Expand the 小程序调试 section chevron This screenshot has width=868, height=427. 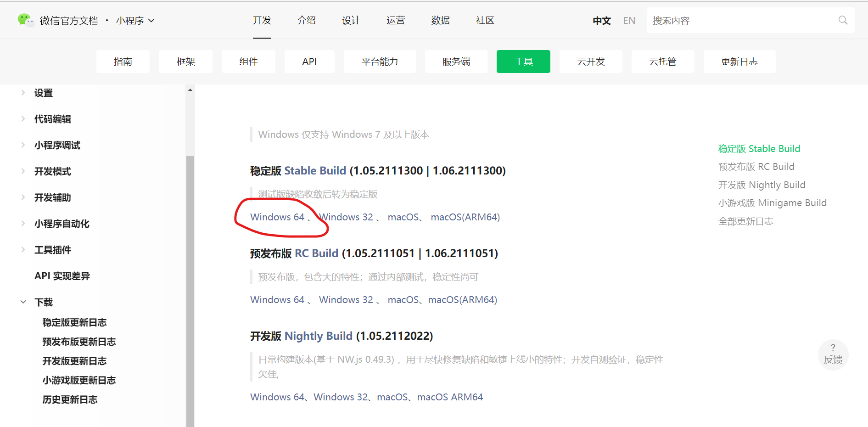(23, 145)
